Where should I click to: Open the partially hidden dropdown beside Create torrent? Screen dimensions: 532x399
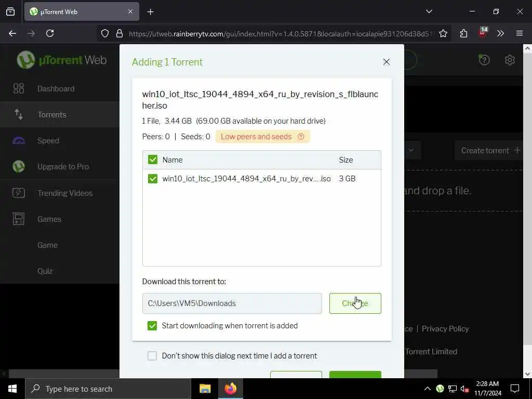pos(411,150)
